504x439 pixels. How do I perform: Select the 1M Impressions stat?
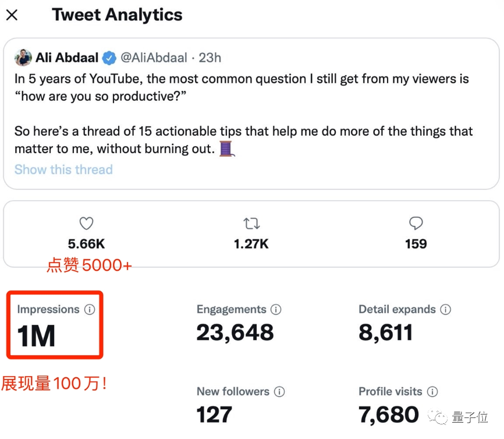[x=37, y=337]
